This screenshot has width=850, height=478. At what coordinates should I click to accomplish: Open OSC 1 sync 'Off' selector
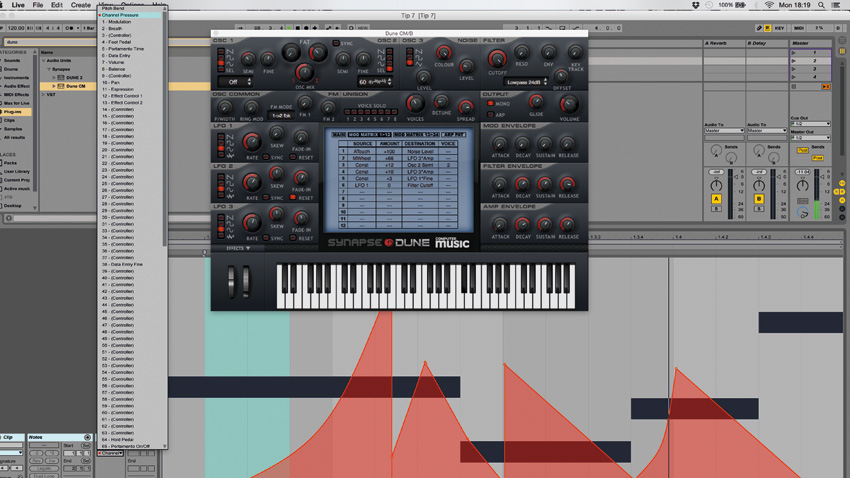(x=235, y=82)
